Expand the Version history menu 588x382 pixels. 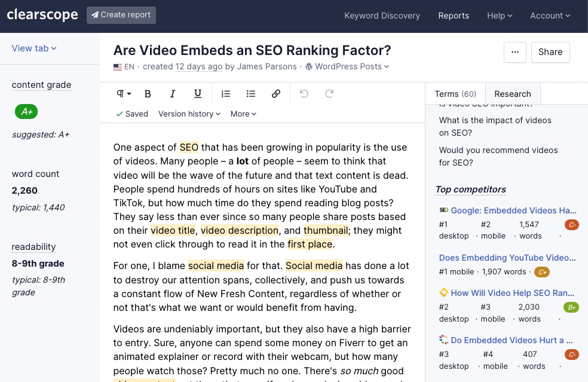189,114
